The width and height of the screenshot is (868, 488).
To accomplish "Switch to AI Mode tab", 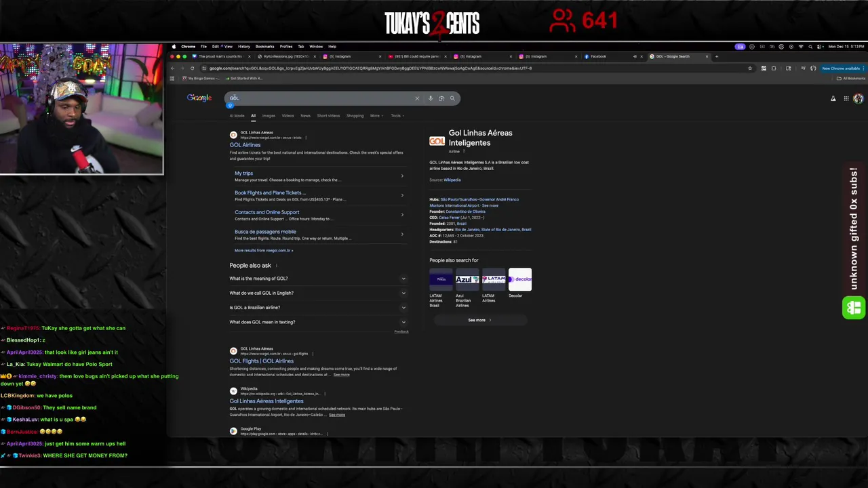I will coord(237,116).
